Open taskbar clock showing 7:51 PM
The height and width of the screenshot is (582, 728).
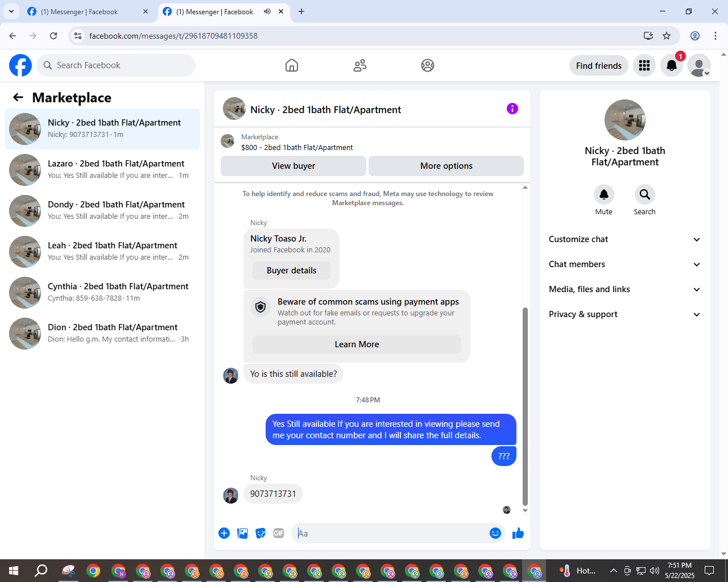(x=680, y=571)
